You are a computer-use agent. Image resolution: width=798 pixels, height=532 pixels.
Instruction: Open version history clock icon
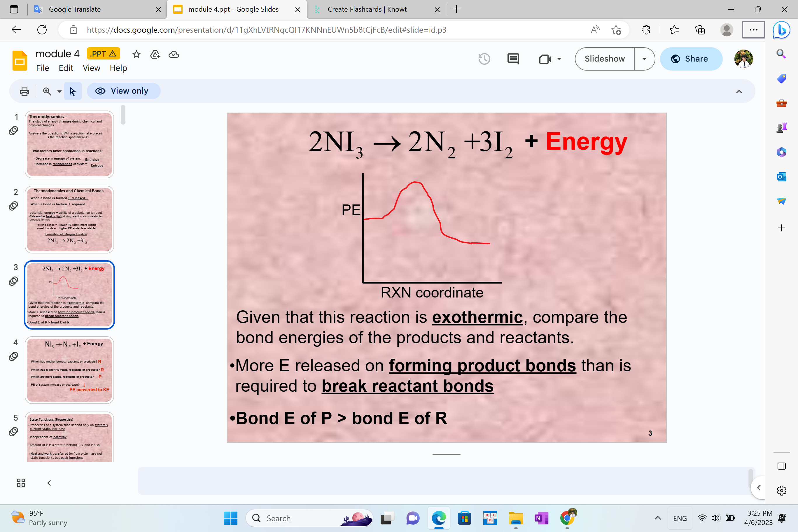coord(484,59)
